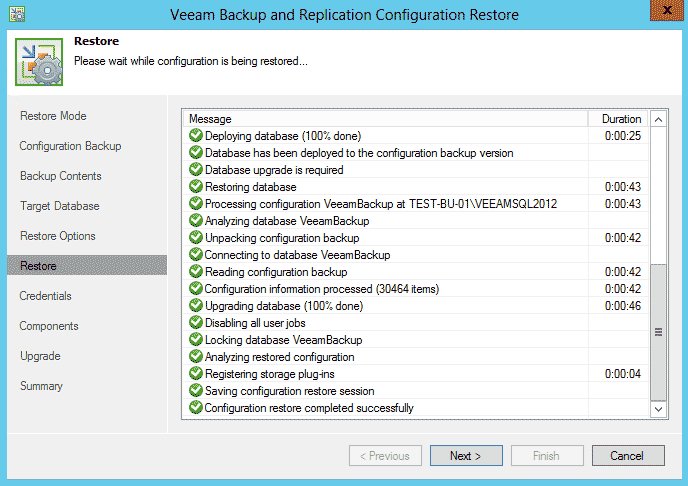Click success icon beside Restoring database
The image size is (688, 486).
[195, 186]
